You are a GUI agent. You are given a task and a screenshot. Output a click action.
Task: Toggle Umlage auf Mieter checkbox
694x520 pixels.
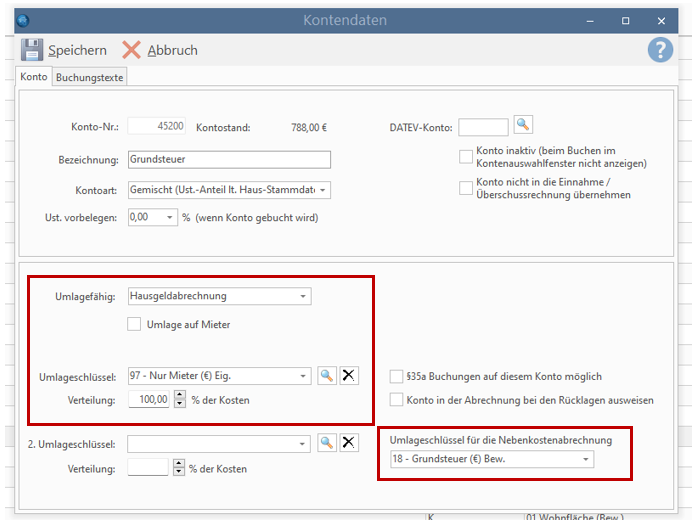(134, 323)
